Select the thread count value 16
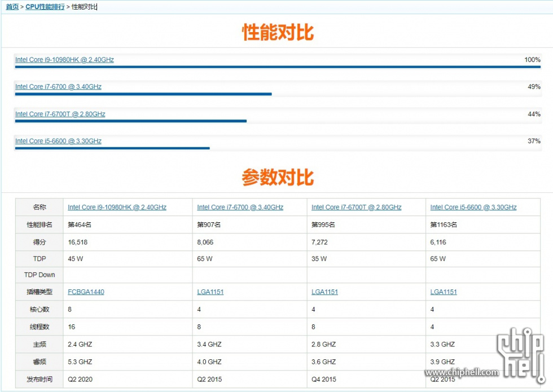Screen dimensions: 553x392 72,327
